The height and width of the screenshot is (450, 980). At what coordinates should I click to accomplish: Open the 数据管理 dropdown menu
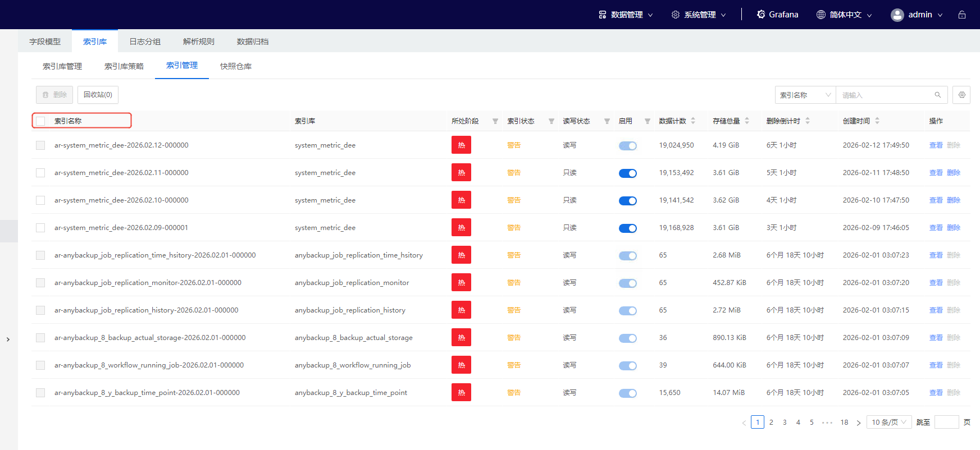(626, 15)
